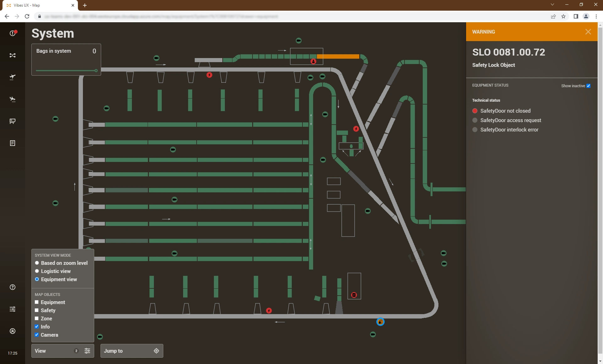Close the SLO 0081.00.72 warning panel
Viewport: 603px width, 364px height.
[x=588, y=32]
